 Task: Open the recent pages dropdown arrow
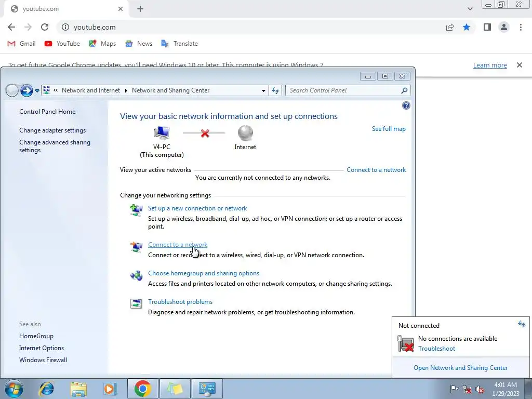pyautogui.click(x=37, y=90)
